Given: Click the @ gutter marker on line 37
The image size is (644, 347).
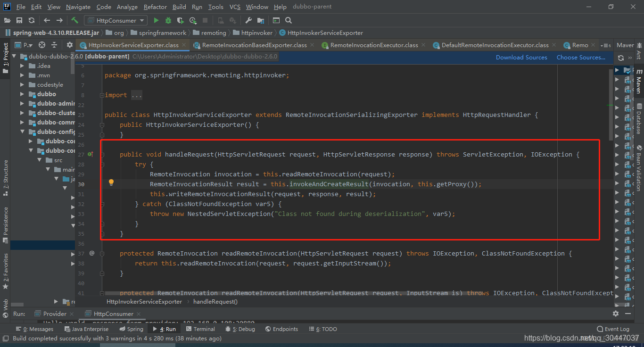Looking at the screenshot, I should pos(92,253).
